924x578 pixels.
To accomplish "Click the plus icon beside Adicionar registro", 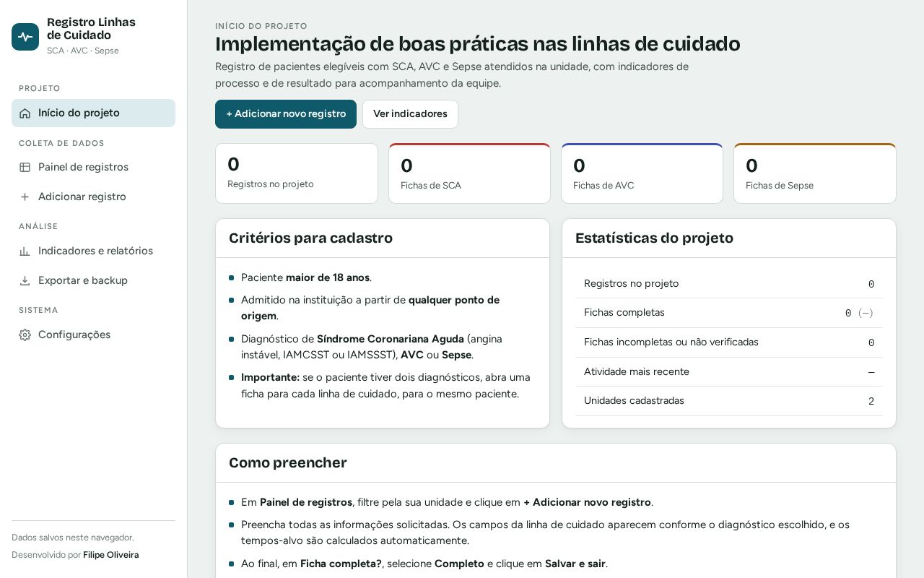I will point(25,197).
